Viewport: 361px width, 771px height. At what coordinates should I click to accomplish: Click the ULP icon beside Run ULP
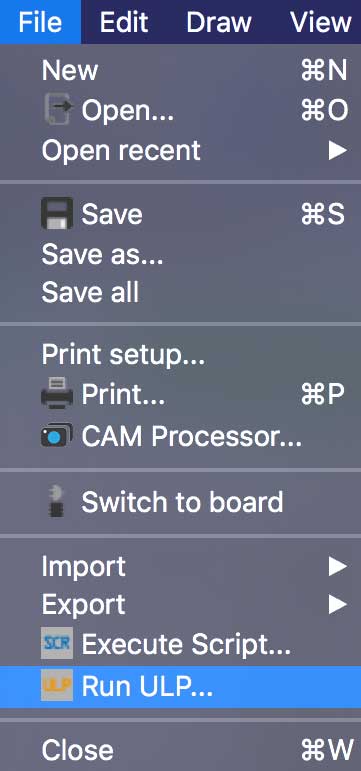(x=57, y=685)
